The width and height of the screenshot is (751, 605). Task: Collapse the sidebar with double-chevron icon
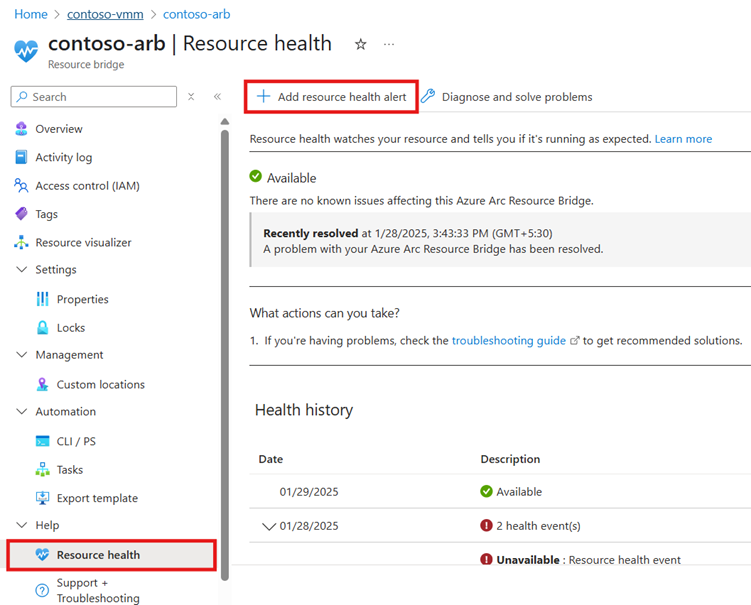click(x=217, y=97)
